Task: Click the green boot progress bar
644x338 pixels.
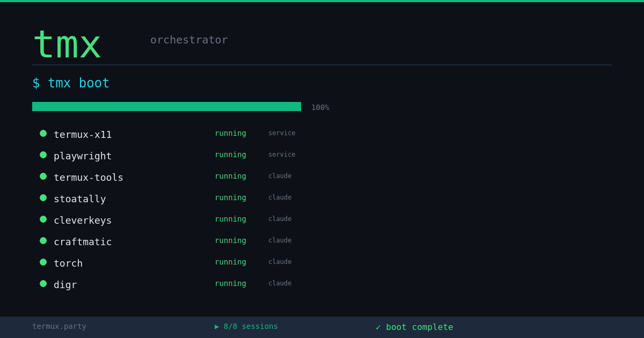Action: pos(166,106)
